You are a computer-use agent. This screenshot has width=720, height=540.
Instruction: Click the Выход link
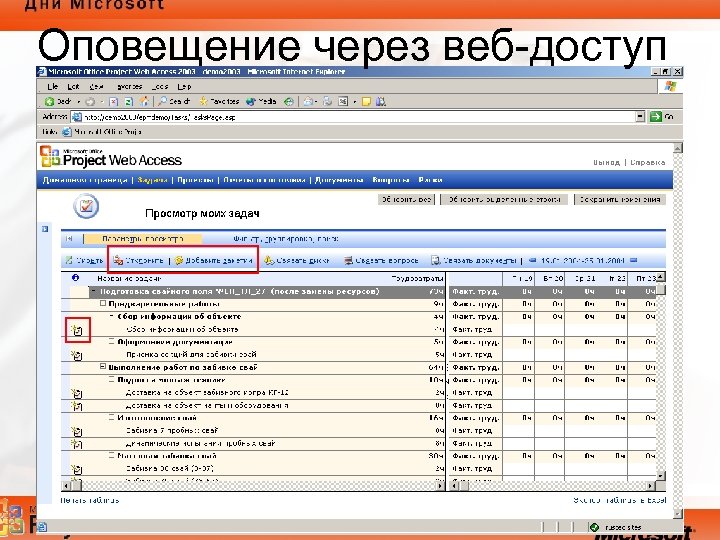tap(606, 162)
